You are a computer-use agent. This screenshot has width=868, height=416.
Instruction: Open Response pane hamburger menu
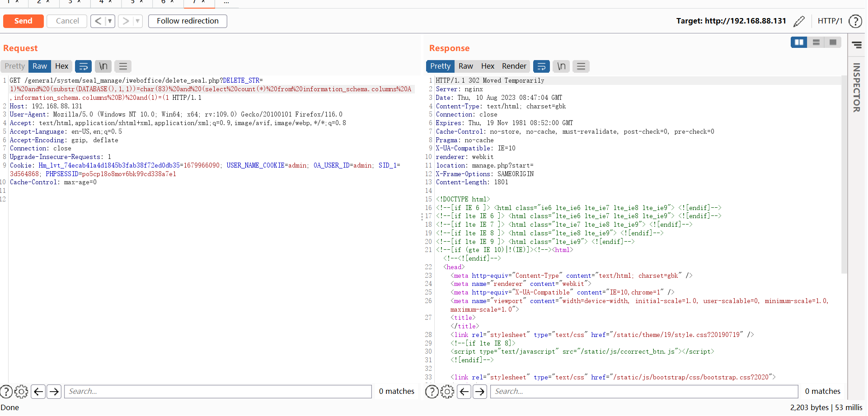581,66
